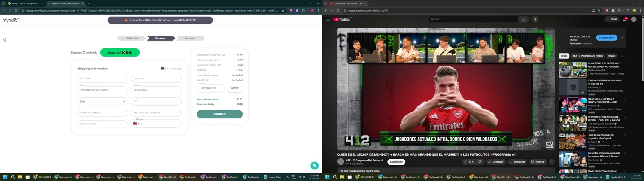Open the Myndlift chat bubble
This screenshot has width=644, height=181.
click(314, 166)
